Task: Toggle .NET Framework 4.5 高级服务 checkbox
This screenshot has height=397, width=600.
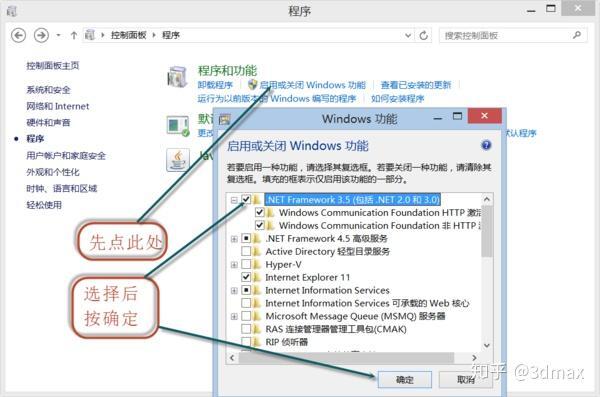Action: pos(246,239)
